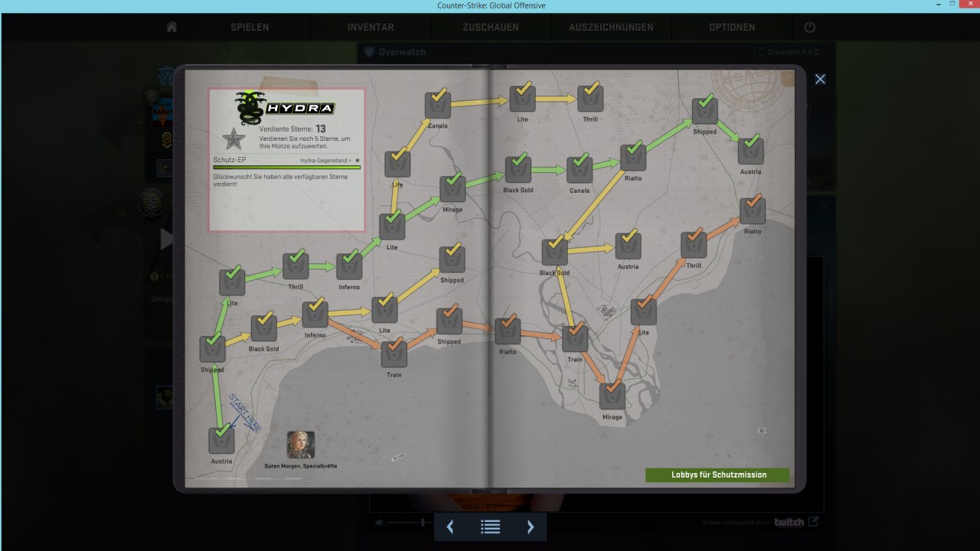
Task: Select yellow Lite node leading to yellow Shipped
Action: tap(384, 308)
